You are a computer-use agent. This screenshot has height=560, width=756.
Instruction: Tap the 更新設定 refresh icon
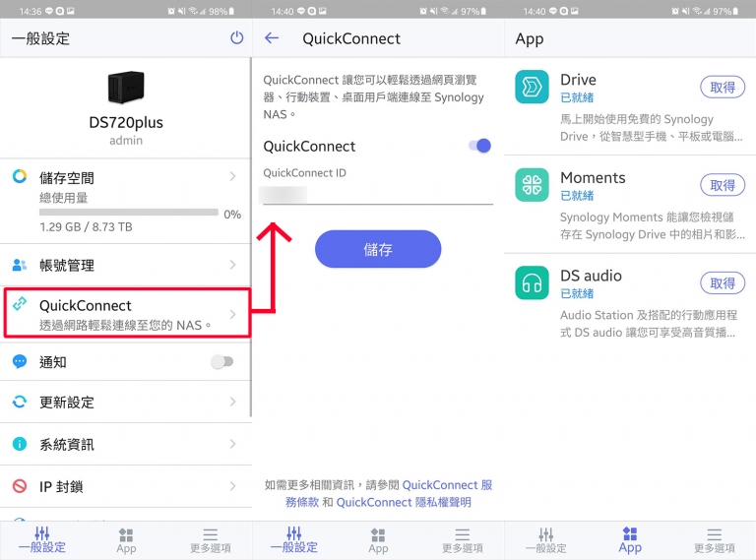click(x=20, y=402)
